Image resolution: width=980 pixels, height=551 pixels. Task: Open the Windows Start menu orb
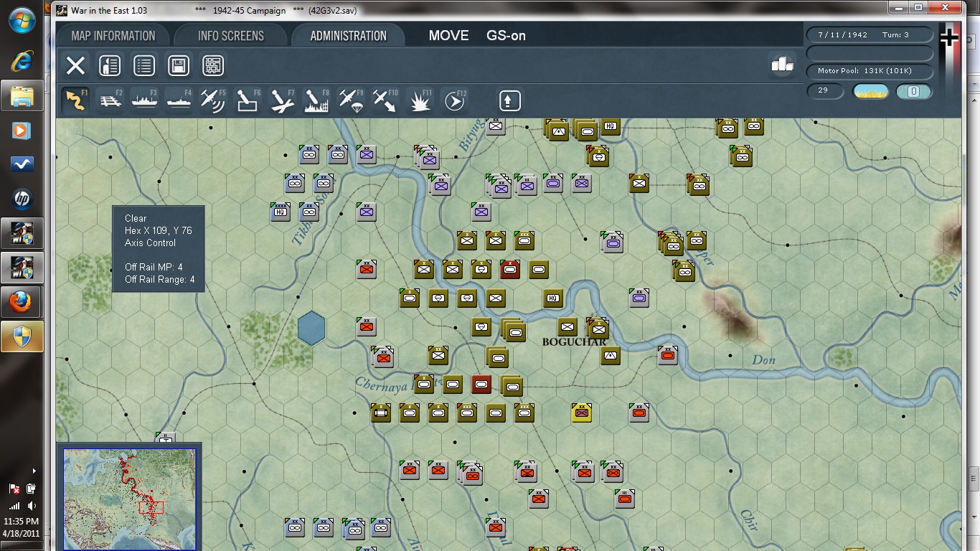click(22, 21)
